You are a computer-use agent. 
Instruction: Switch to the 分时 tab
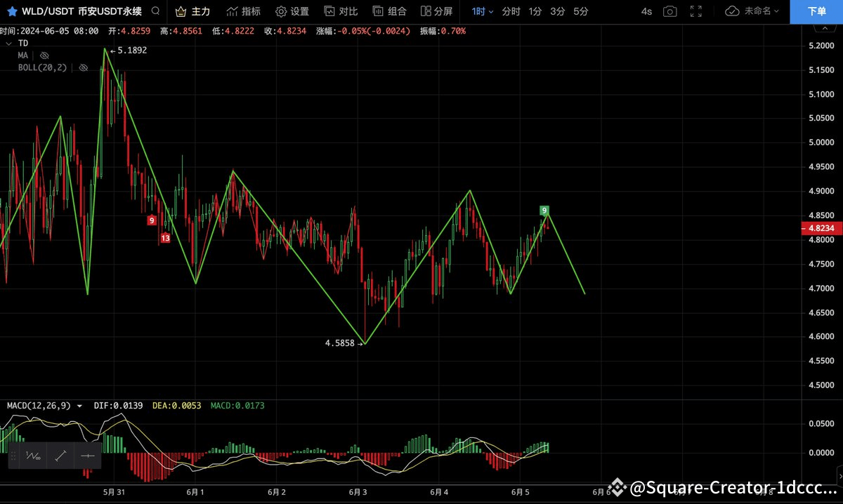(x=511, y=11)
